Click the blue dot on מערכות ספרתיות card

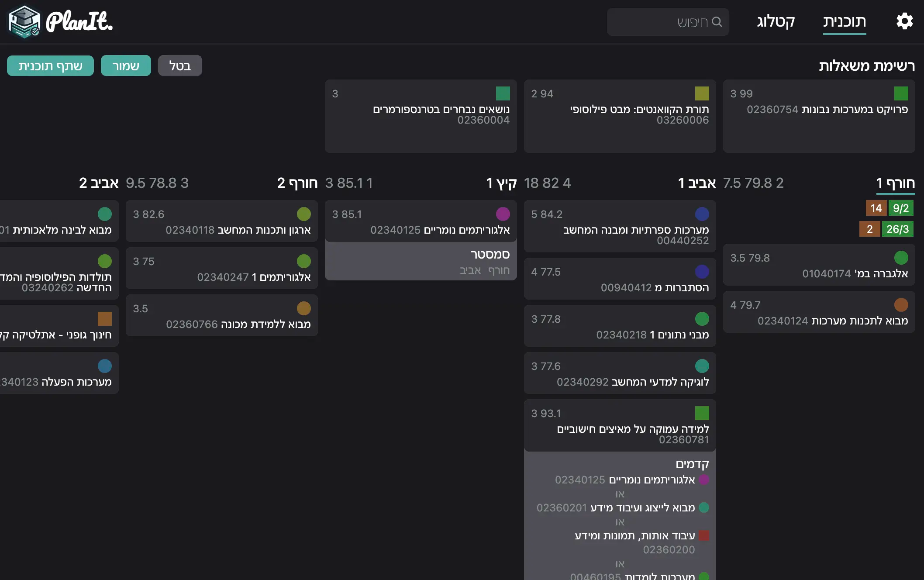point(702,214)
